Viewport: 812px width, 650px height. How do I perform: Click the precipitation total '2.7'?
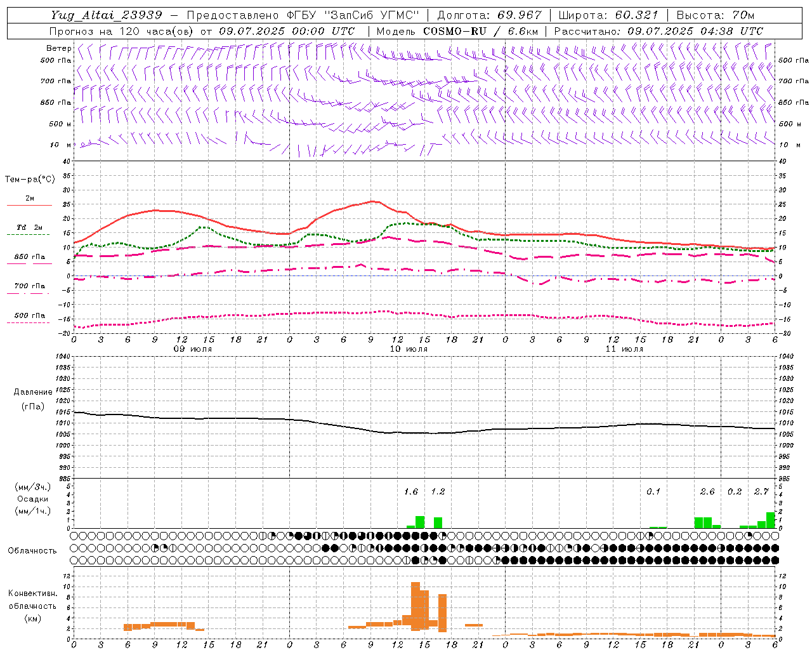point(761,491)
